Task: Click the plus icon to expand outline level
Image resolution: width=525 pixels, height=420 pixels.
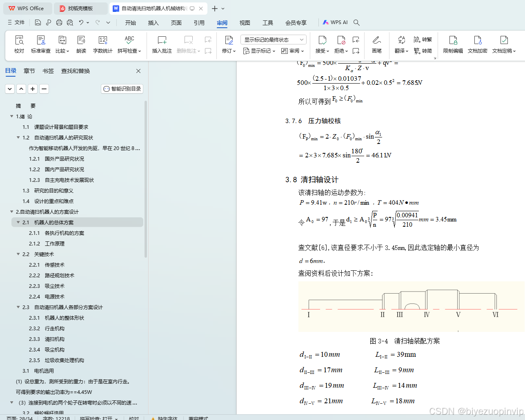Action: pos(33,88)
